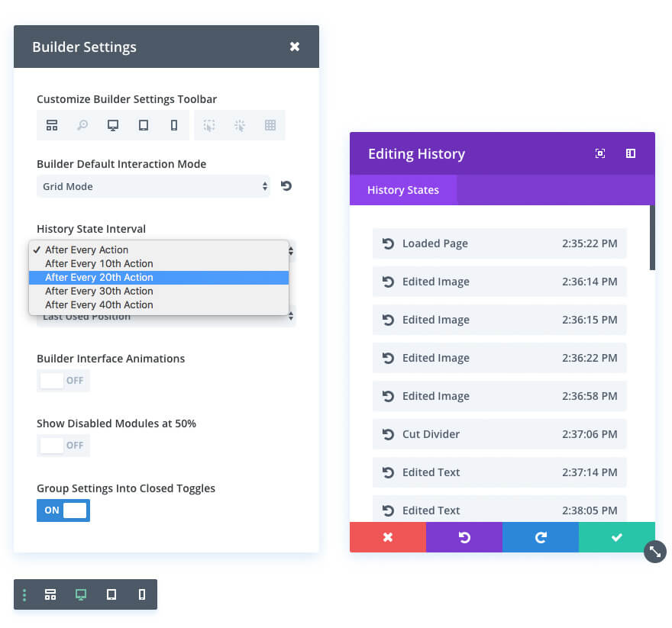Discard changes with the red X button
Image resolution: width=672 pixels, height=628 pixels.
[388, 537]
